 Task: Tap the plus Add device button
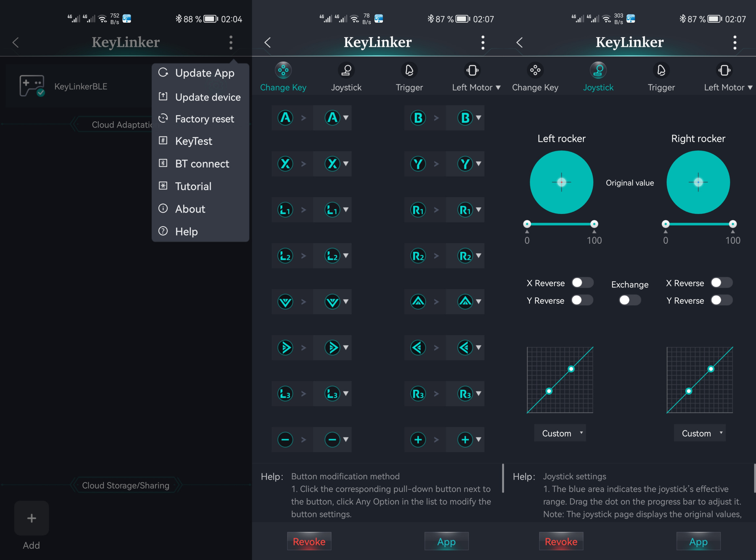click(x=32, y=518)
